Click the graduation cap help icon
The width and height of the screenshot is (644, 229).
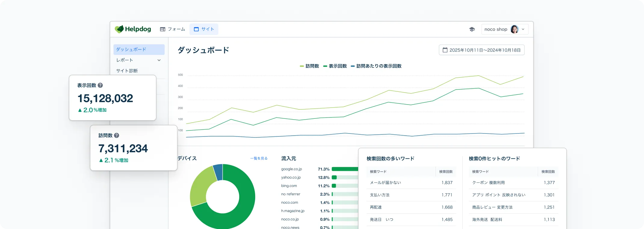pyautogui.click(x=472, y=29)
